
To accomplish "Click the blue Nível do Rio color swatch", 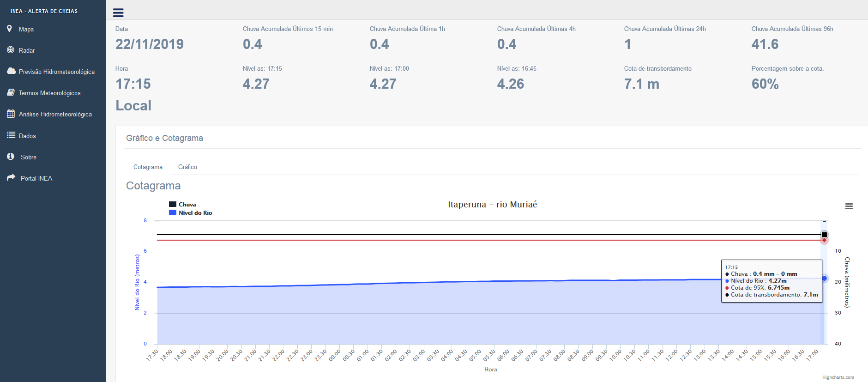I will [x=173, y=212].
